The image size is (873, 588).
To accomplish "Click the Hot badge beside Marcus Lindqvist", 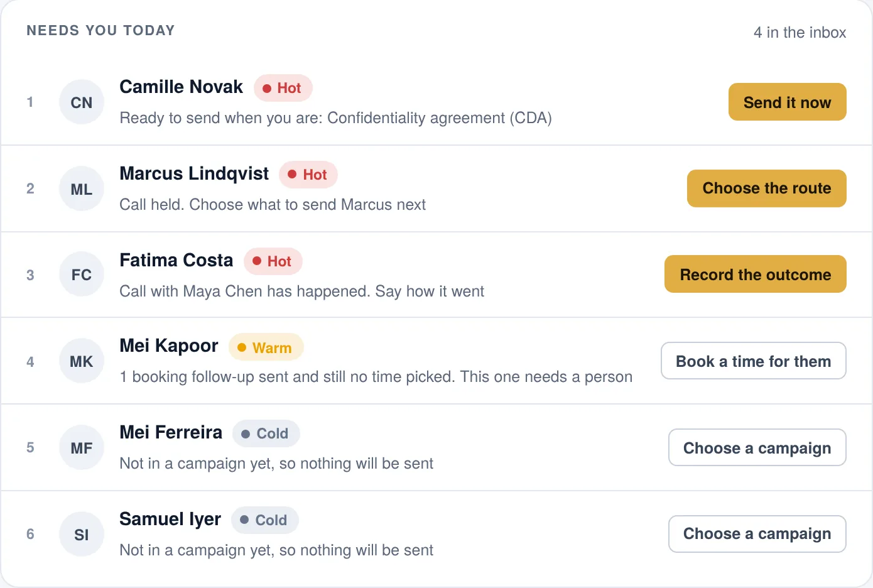I will pos(308,175).
